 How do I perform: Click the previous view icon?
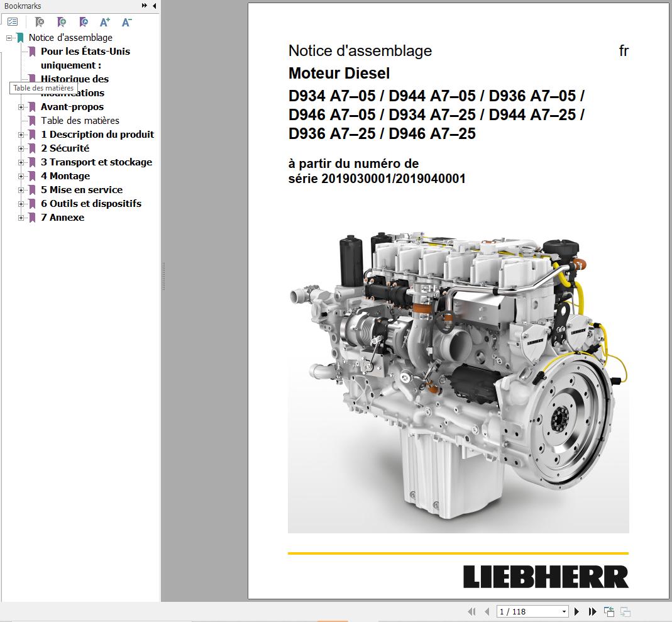click(609, 612)
